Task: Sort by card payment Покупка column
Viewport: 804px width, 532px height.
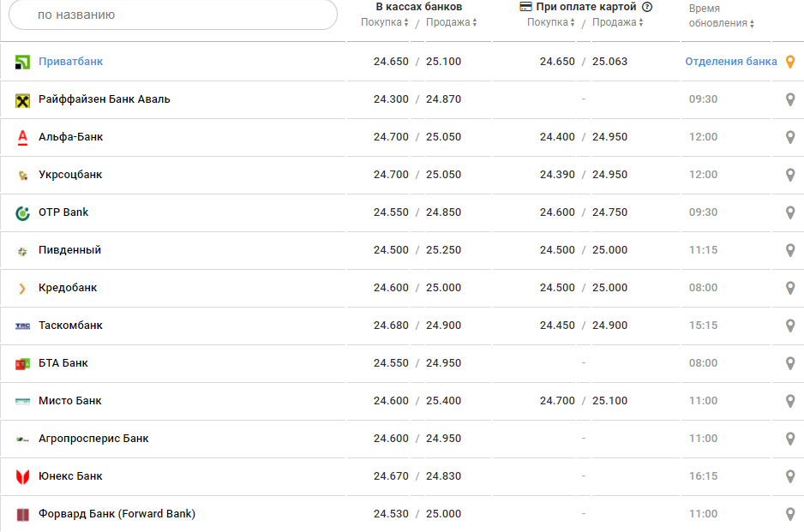Action: pos(551,22)
